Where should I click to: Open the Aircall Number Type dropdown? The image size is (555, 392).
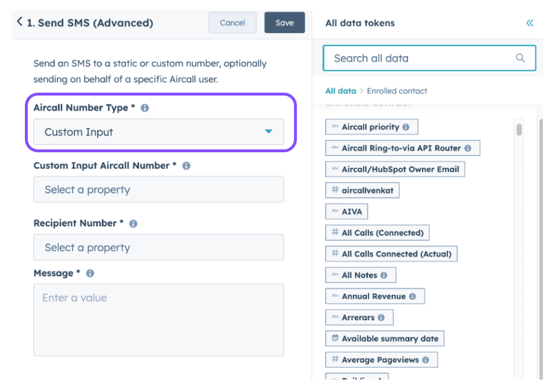(x=159, y=131)
